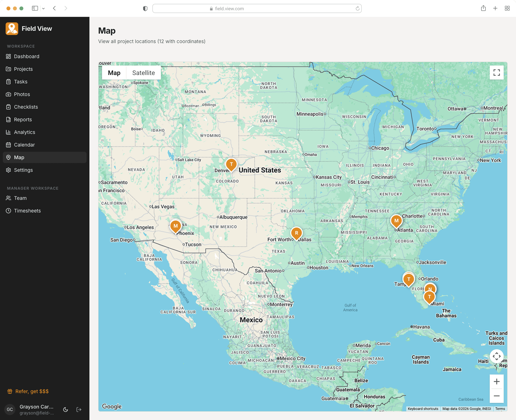Viewport: 516px width, 420px height.
Task: Switch to Satellite map view
Action: point(144,73)
